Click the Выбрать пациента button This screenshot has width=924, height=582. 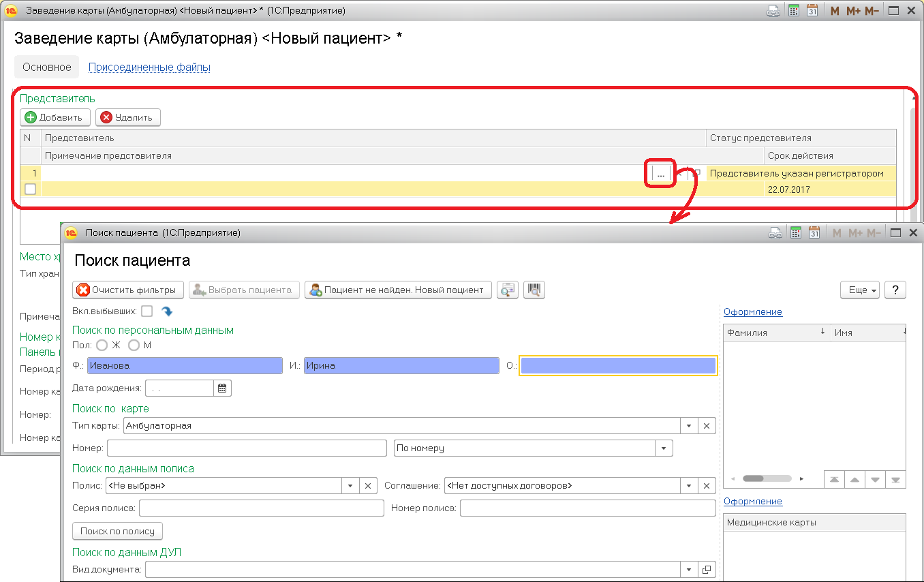[244, 290]
